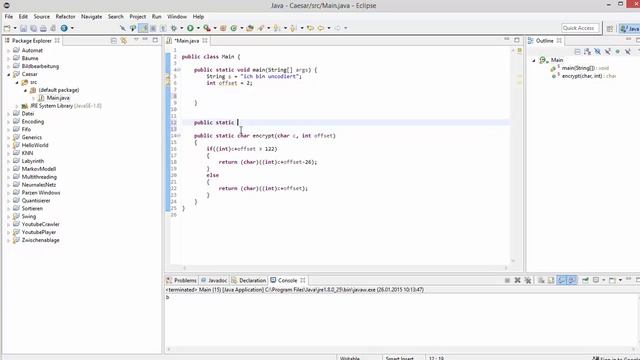Collapse the Caesar project
640x360 pixels.
coord(9,74)
